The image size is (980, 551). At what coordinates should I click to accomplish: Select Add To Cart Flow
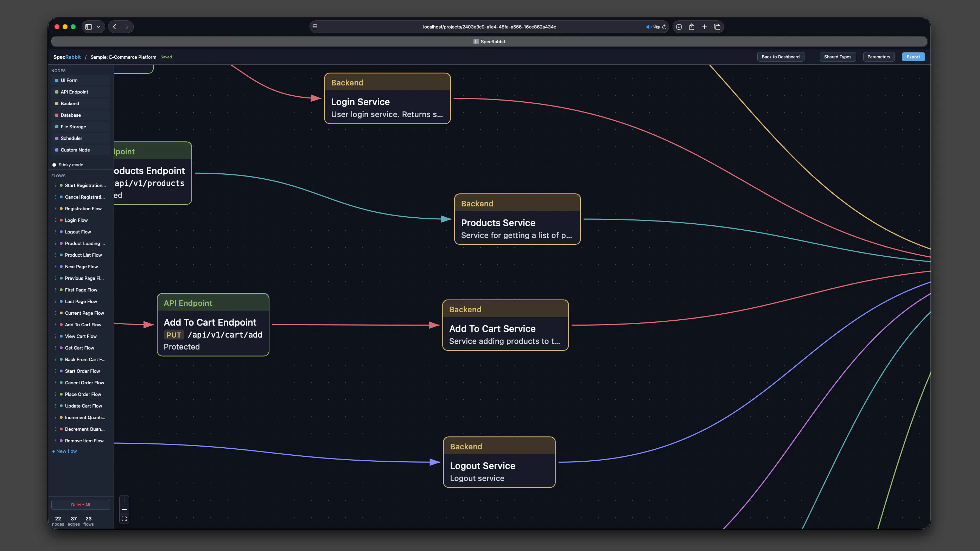(81, 324)
